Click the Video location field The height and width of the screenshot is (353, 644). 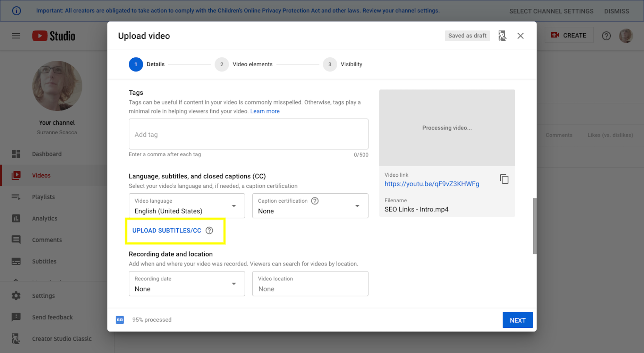[x=310, y=284]
